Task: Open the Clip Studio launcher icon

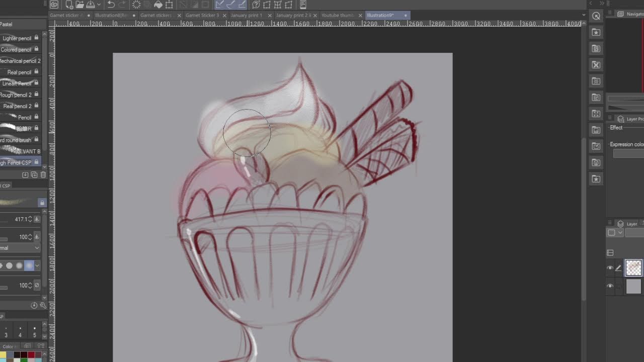Action: (54, 5)
